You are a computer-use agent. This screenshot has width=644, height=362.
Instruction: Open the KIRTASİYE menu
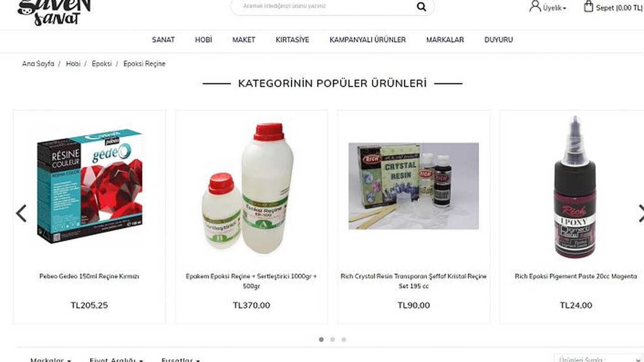(292, 40)
